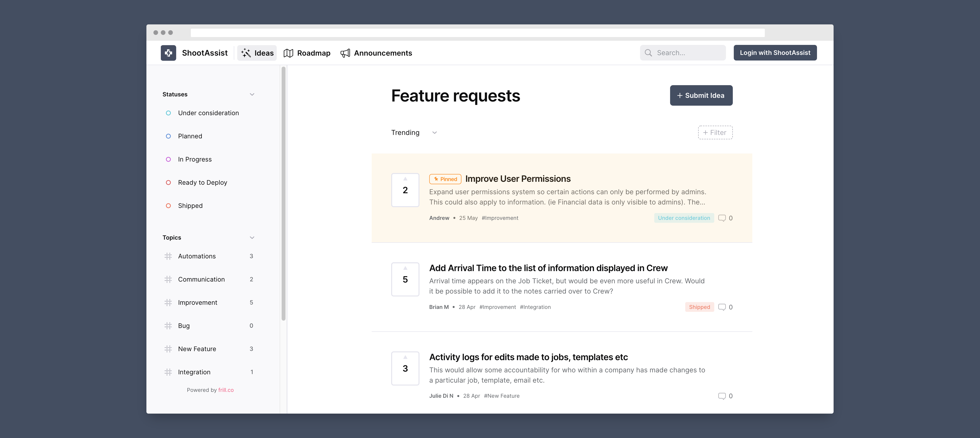The width and height of the screenshot is (980, 438).
Task: Click the Submit Idea button
Action: coord(701,95)
